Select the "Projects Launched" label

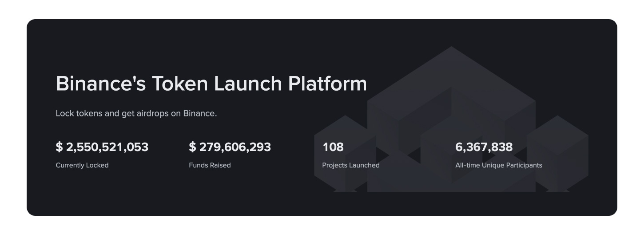coord(351,165)
